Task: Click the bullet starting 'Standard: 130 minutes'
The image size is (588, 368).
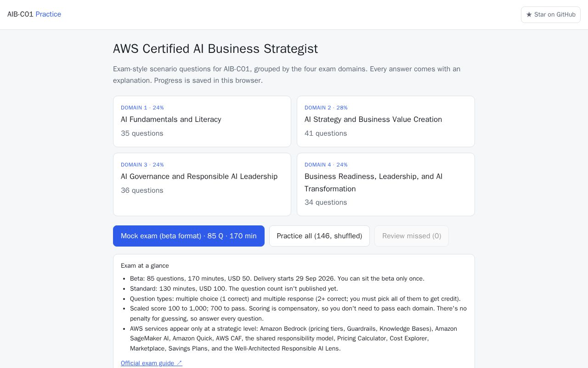Action: pyautogui.click(x=234, y=289)
